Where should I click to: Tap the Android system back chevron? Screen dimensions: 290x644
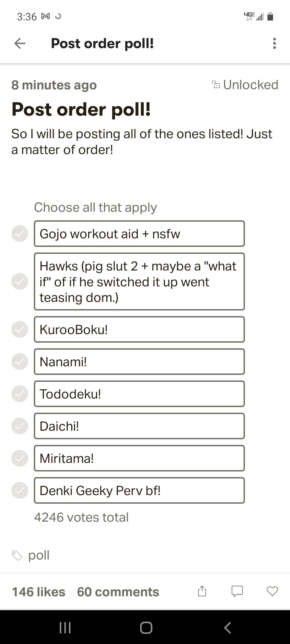point(227,628)
